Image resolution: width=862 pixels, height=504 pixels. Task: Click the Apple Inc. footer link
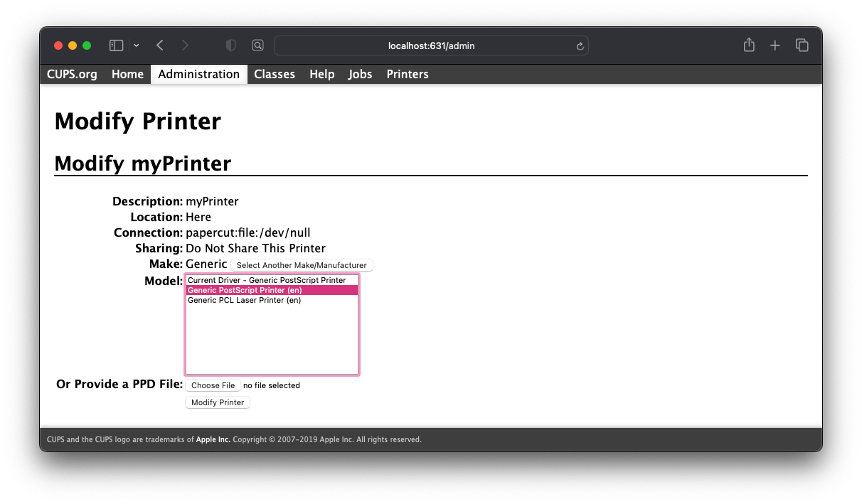pos(213,439)
